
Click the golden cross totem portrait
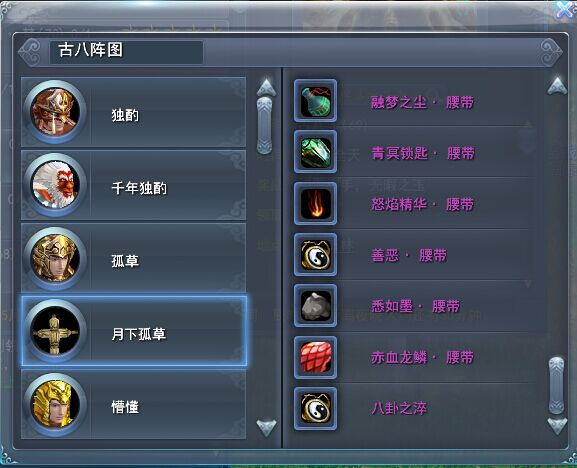(56, 332)
